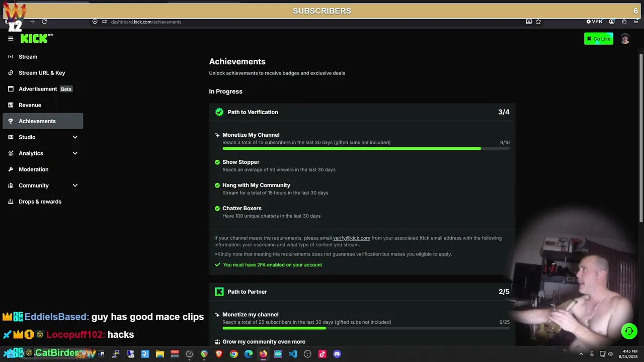This screenshot has height=362, width=644.
Task: Click the Chatter Boxers green checkmark
Action: click(217, 208)
